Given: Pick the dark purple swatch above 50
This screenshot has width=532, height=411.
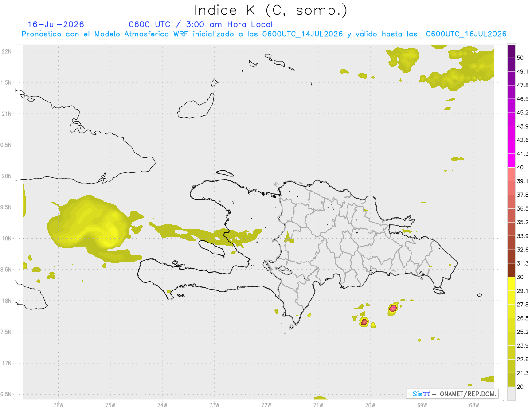Looking at the screenshot, I should [511, 51].
